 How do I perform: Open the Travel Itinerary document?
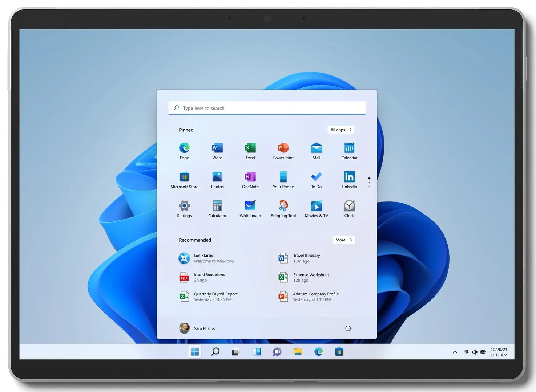[306, 258]
